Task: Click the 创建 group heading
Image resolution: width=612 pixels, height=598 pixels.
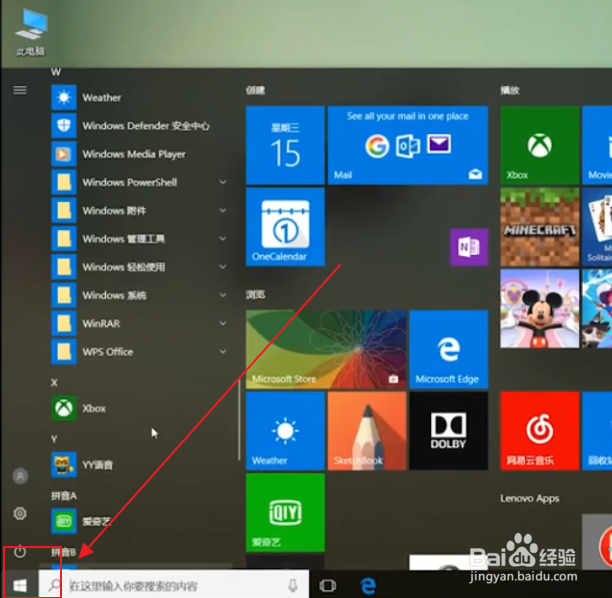Action: coord(255,91)
